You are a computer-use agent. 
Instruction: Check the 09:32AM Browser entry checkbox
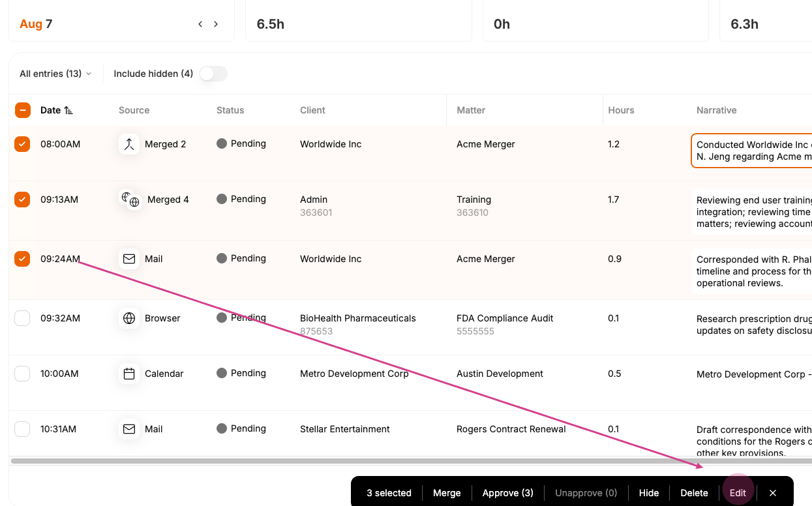click(x=22, y=318)
